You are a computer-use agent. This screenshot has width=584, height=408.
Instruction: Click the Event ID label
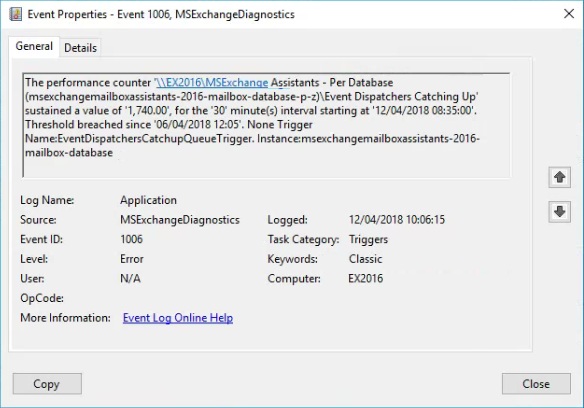click(x=41, y=239)
